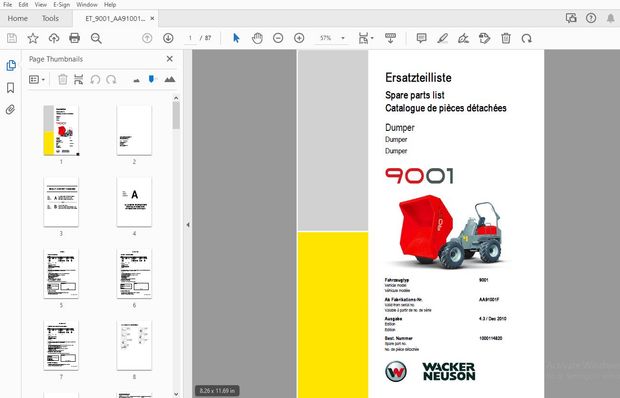
Task: Switch to the Home tab
Action: pyautogui.click(x=17, y=19)
